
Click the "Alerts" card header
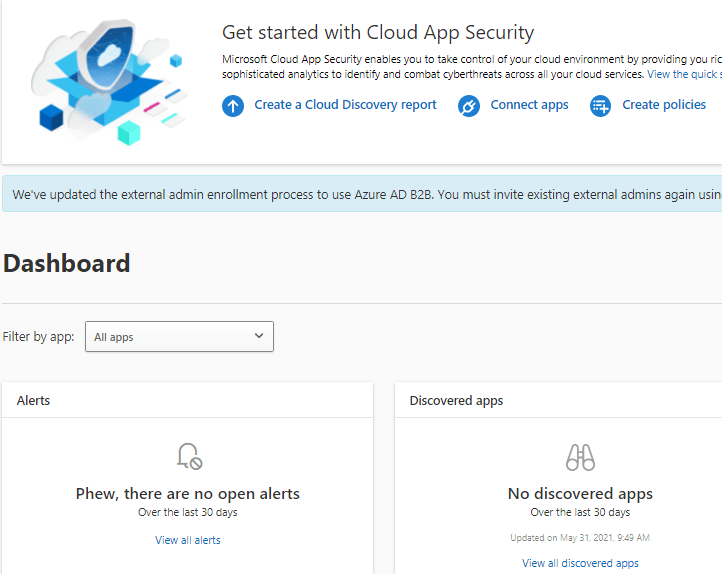click(x=34, y=400)
